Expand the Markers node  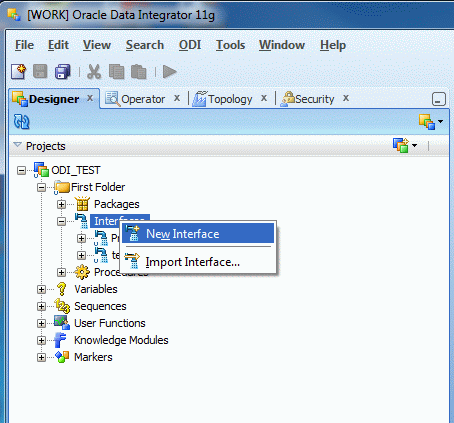[x=41, y=357]
